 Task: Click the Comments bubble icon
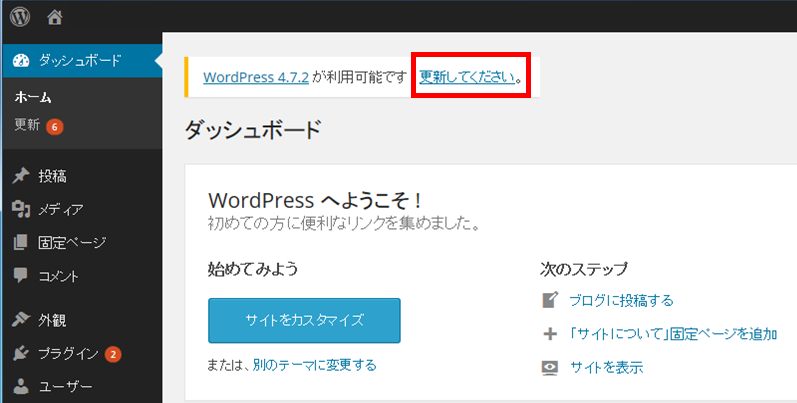(x=20, y=275)
